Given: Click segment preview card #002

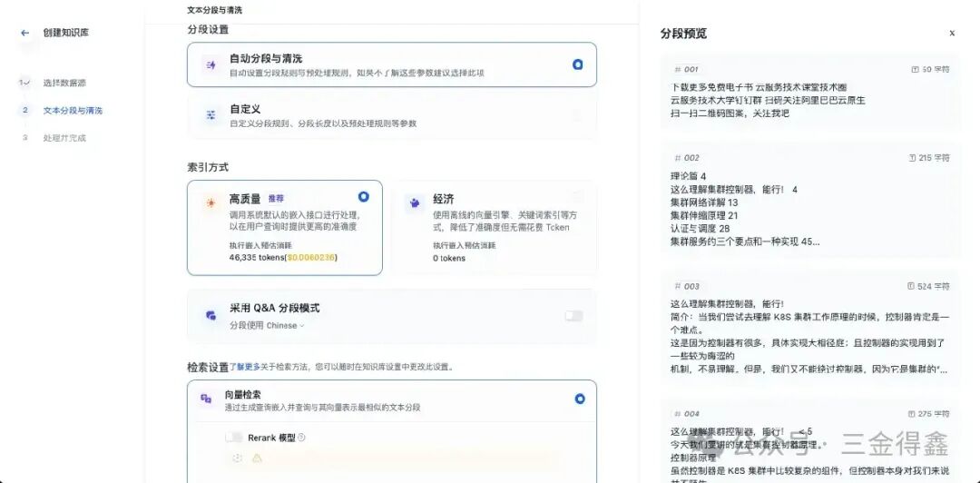Looking at the screenshot, I should point(810,201).
